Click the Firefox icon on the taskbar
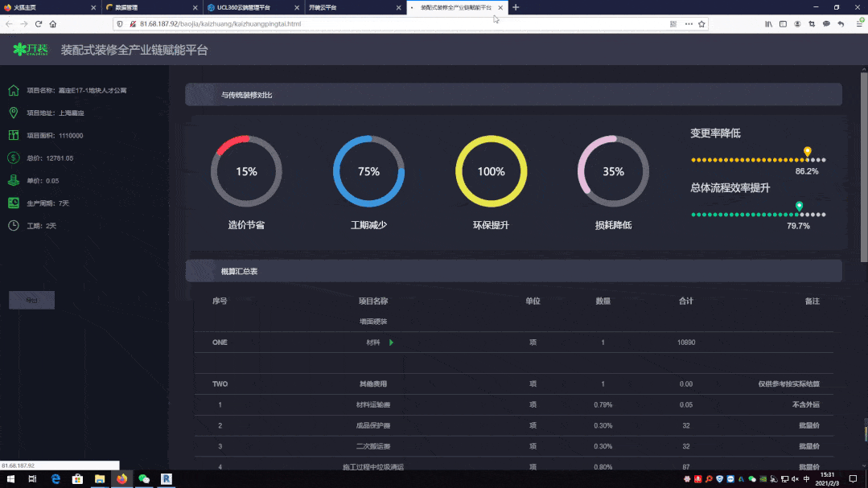This screenshot has width=868, height=488. tap(121, 479)
